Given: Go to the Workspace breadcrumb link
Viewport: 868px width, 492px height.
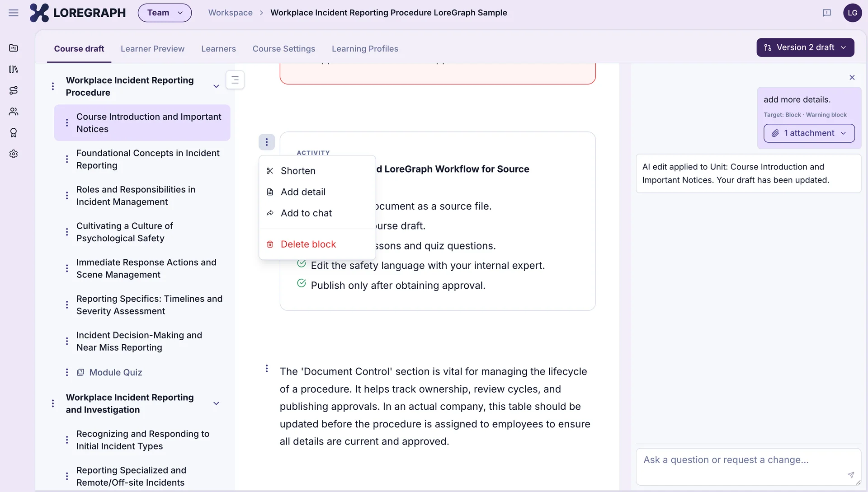Looking at the screenshot, I should pos(231,13).
